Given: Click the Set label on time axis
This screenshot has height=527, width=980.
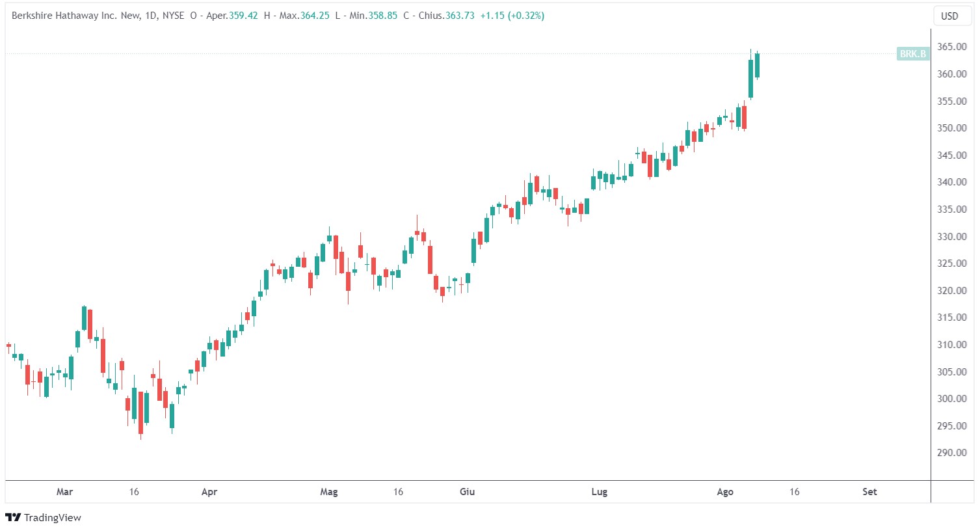Looking at the screenshot, I should (869, 492).
